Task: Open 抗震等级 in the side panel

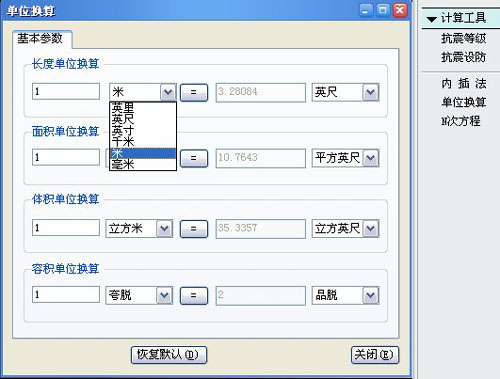Action: click(x=464, y=38)
